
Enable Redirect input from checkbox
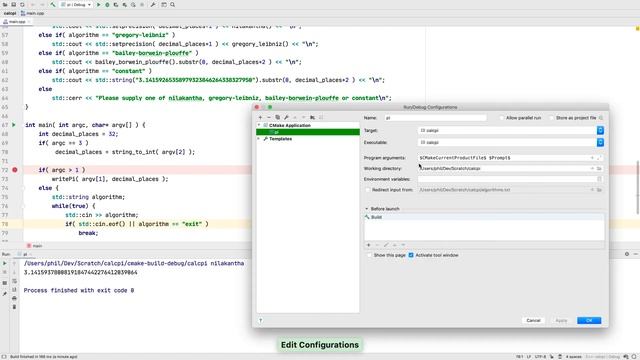coord(368,190)
